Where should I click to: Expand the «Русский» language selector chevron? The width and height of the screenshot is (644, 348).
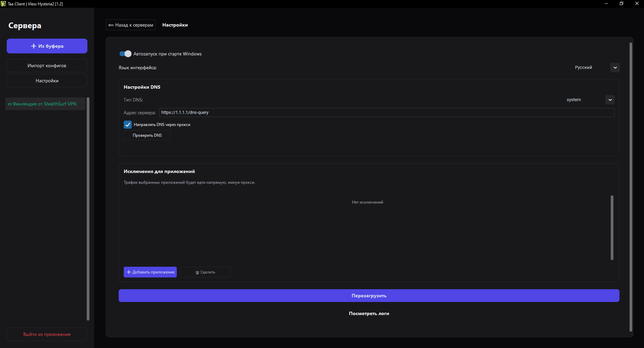click(615, 67)
